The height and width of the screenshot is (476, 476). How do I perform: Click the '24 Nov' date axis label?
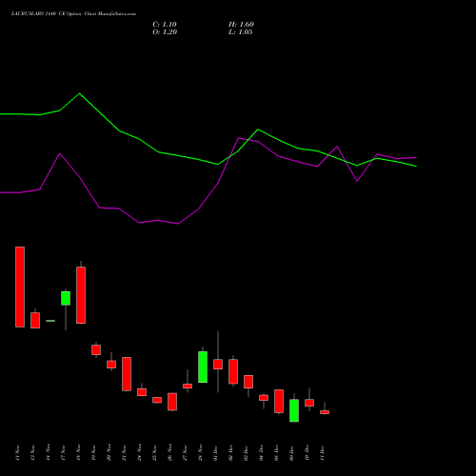click(139, 453)
